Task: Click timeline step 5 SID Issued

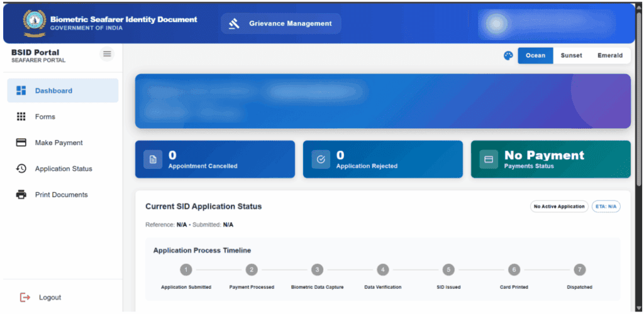Action: pyautogui.click(x=448, y=270)
